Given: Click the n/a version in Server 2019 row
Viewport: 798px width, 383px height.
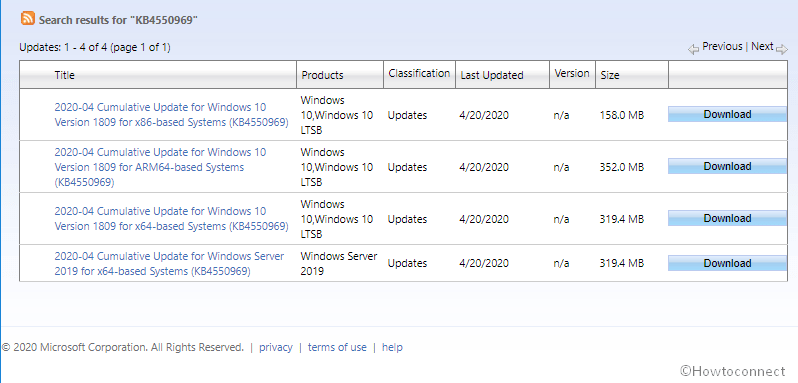Looking at the screenshot, I should tap(561, 263).
